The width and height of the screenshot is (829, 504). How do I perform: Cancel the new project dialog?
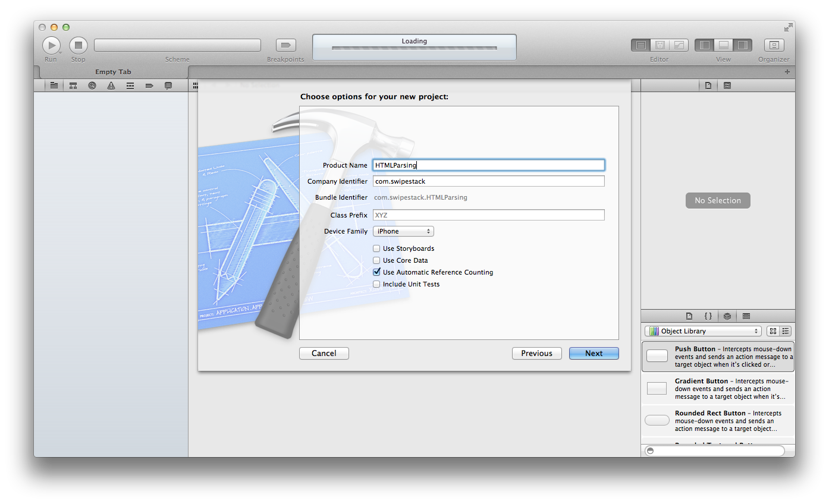point(324,353)
